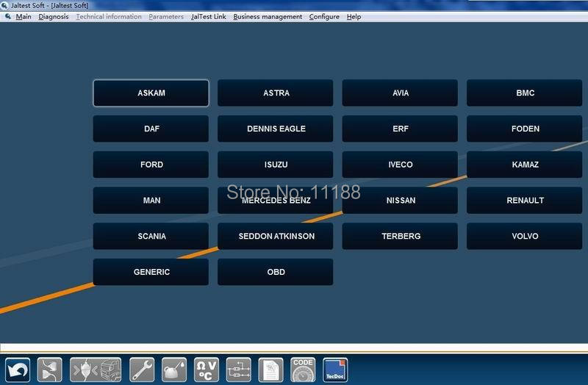Click the white status bar field
Screen dimensions: 588x385
point(294,348)
